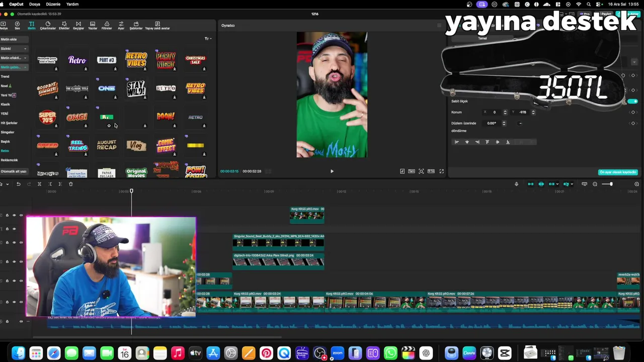Viewport: 644px width, 362px height.
Task: Undo the last timeline action
Action: [18, 184]
